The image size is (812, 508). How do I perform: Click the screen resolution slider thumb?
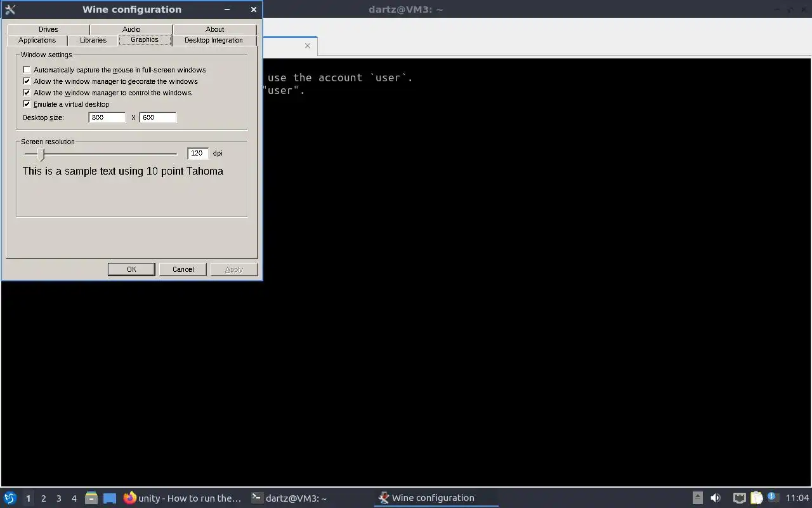tap(41, 154)
